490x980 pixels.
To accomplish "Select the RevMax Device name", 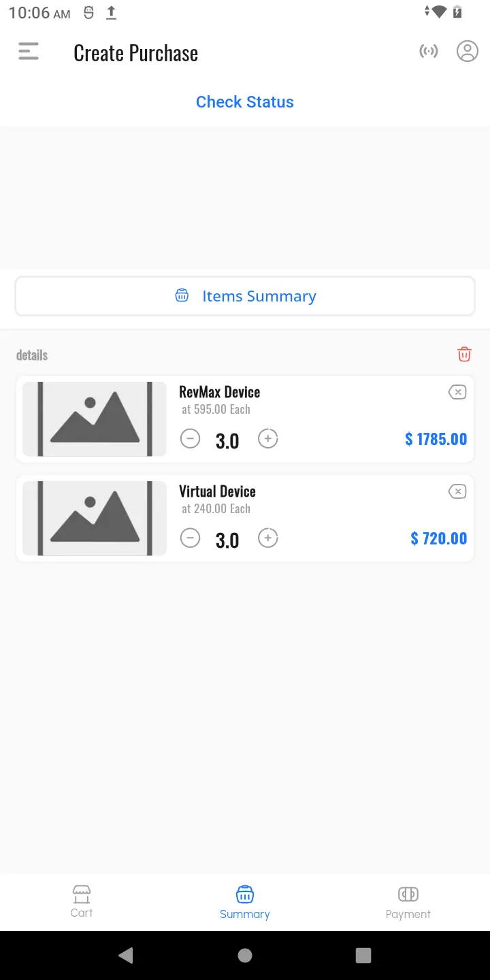I will 219,392.
